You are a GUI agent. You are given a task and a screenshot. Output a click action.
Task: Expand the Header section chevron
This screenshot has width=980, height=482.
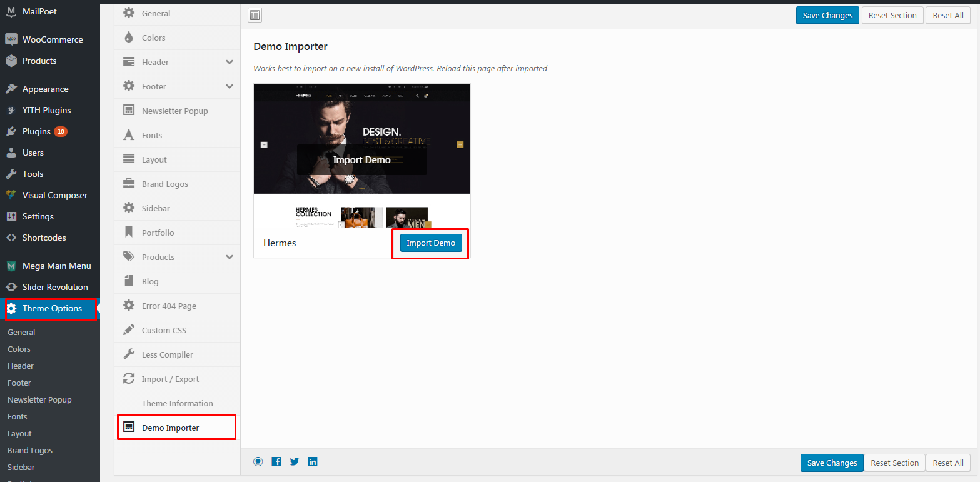click(230, 62)
